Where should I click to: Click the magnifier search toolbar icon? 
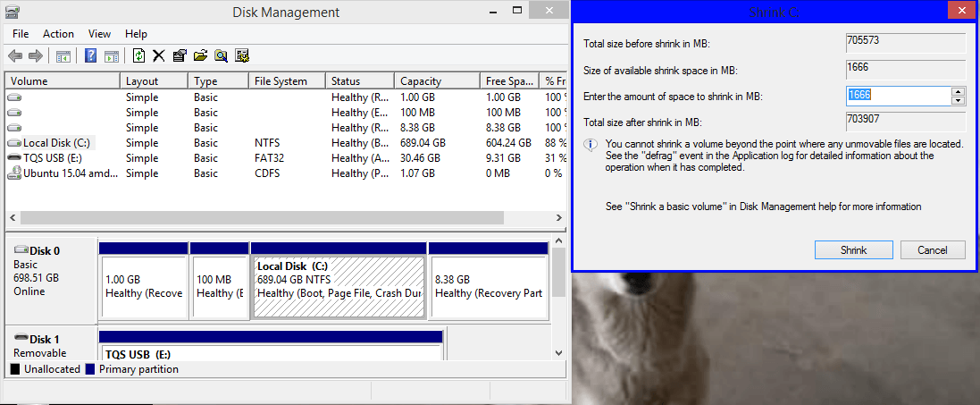point(221,55)
